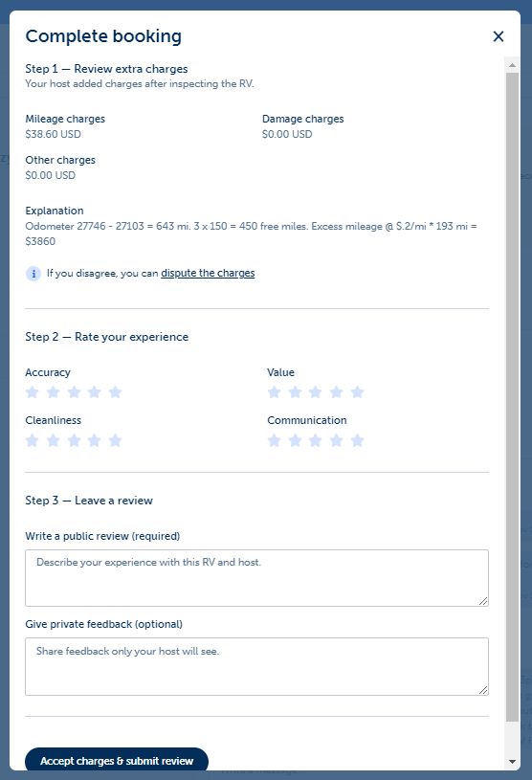
Task: Focus the public review text box
Action: pyautogui.click(x=257, y=578)
